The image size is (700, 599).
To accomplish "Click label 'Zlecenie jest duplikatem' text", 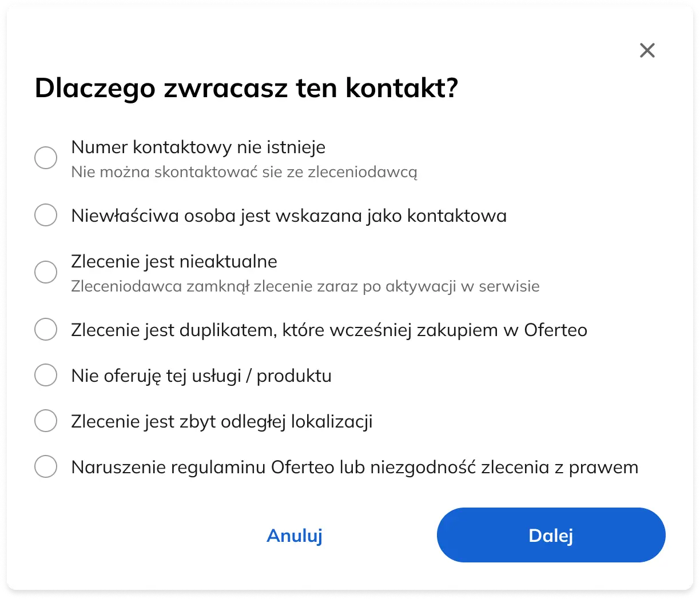I will 329,330.
